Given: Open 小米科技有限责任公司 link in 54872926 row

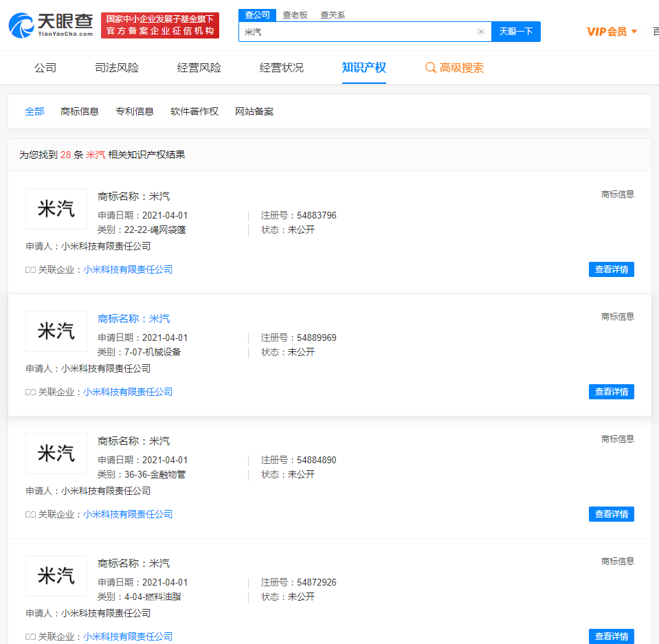Looking at the screenshot, I should pyautogui.click(x=128, y=637).
